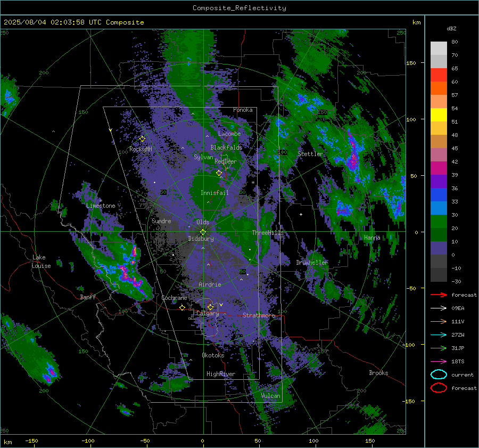Click the yellow diamond marker below Cochrane

click(182, 307)
